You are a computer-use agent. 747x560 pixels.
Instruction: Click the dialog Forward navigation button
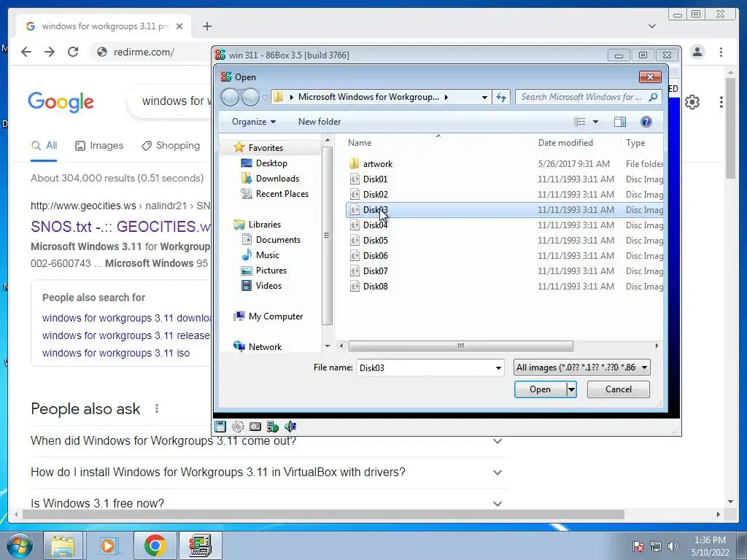pyautogui.click(x=250, y=97)
